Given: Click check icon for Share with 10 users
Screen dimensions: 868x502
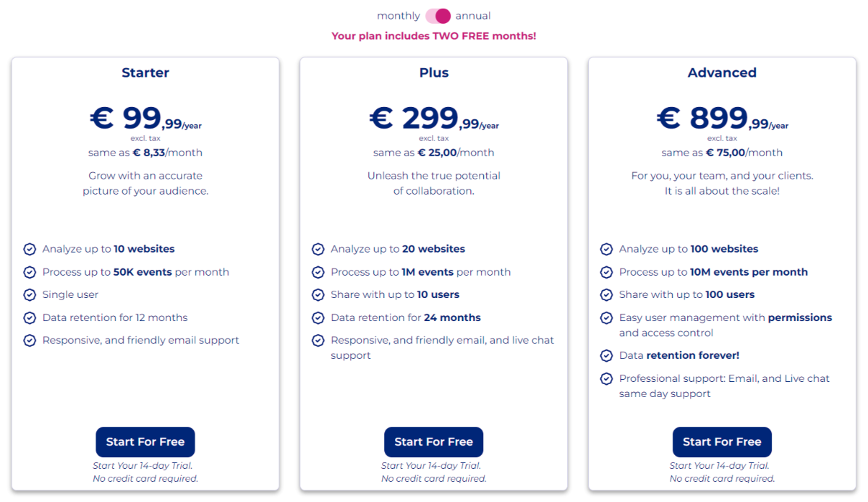Looking at the screenshot, I should pyautogui.click(x=318, y=294).
